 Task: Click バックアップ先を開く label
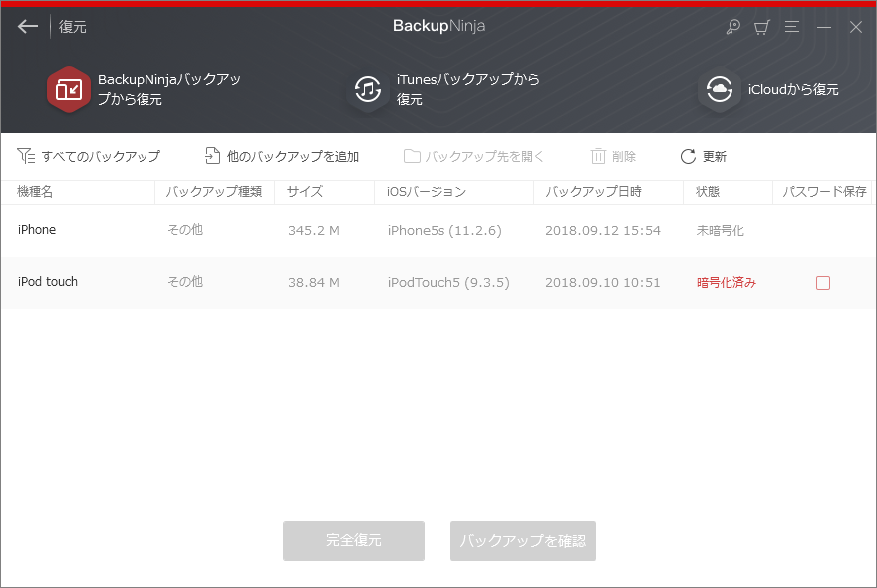pos(484,157)
